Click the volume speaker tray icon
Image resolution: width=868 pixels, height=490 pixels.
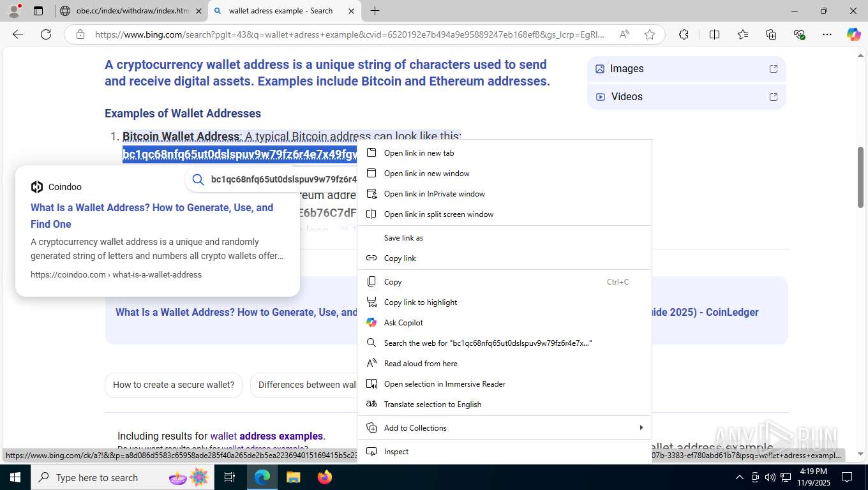770,477
